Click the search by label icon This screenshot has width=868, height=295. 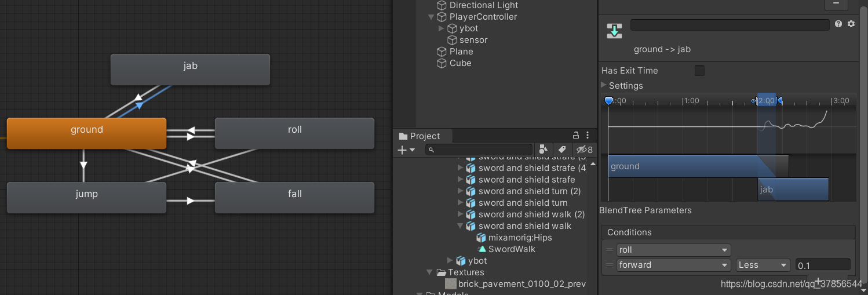click(561, 150)
